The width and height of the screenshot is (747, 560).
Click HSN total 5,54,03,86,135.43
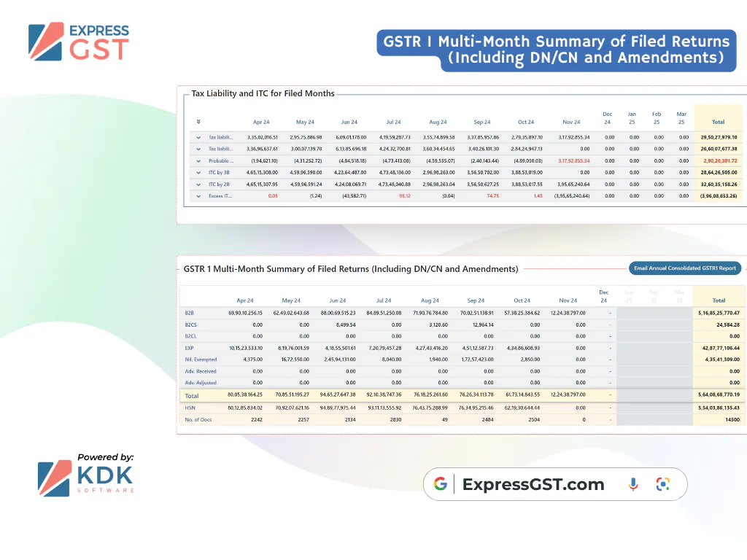click(x=719, y=408)
